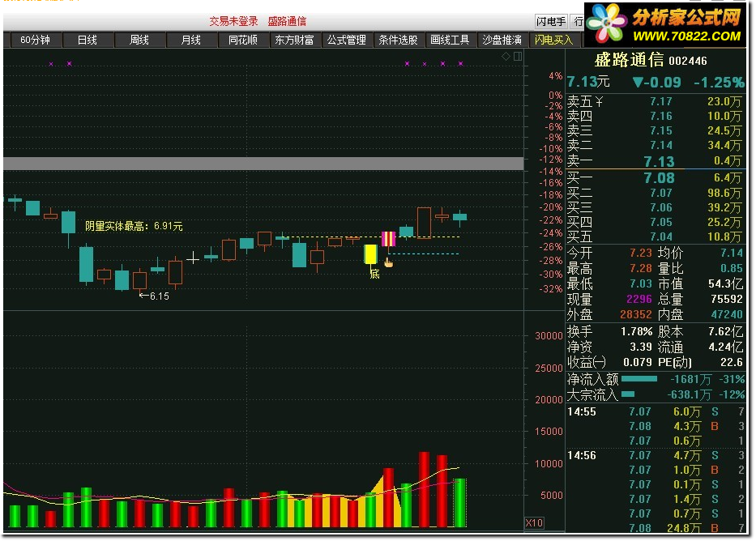The width and height of the screenshot is (756, 541).
Task: Click 卖二 volume 34.4万
Action: [724, 145]
